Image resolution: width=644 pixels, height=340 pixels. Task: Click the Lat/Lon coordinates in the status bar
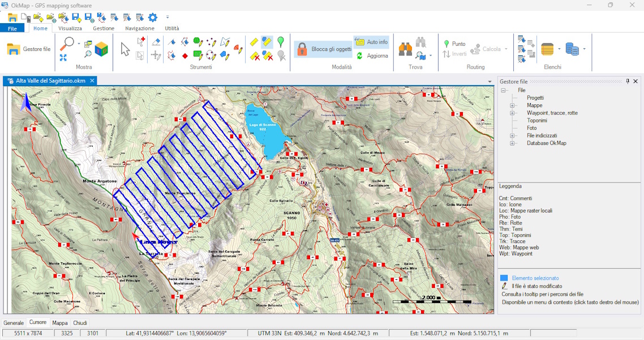[178, 333]
